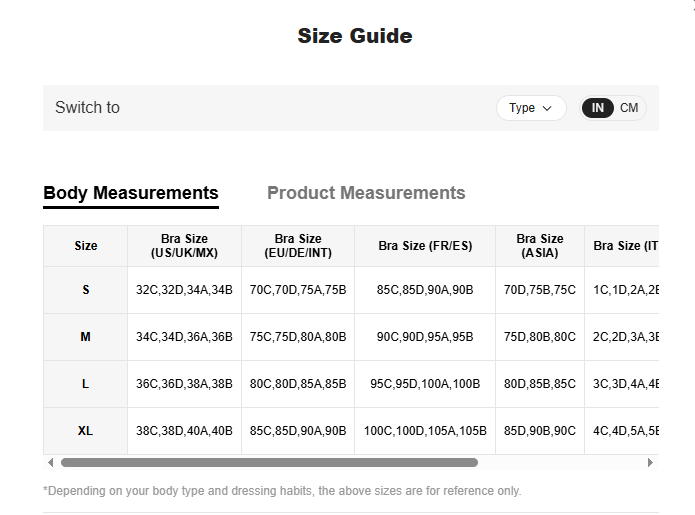Switch to Product Measurements tab
695x515 pixels.
366,193
